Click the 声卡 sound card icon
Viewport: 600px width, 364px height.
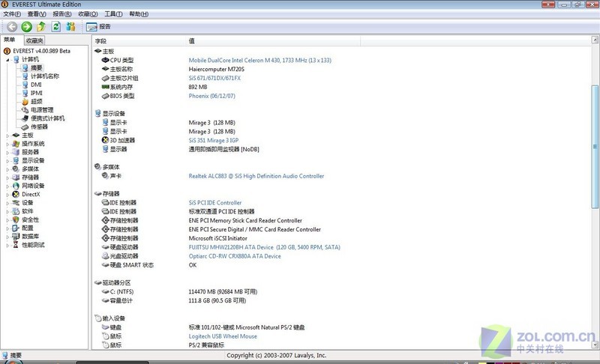tap(106, 176)
